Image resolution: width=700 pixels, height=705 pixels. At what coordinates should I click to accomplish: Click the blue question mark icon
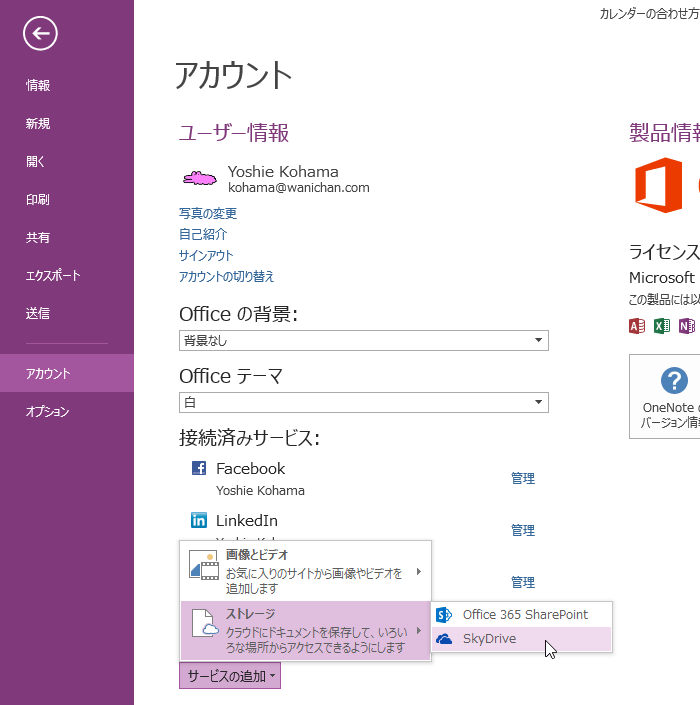coord(674,380)
